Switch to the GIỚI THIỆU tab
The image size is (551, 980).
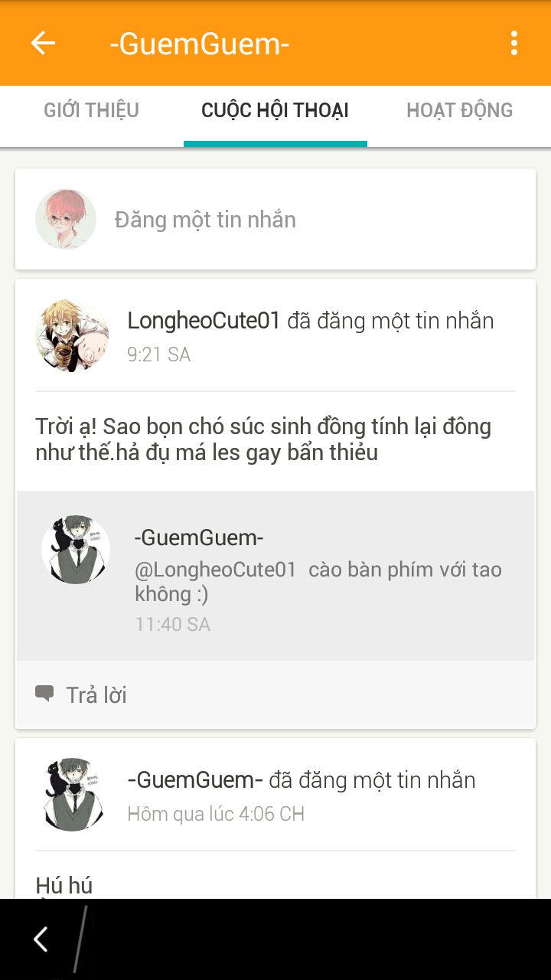tap(92, 110)
